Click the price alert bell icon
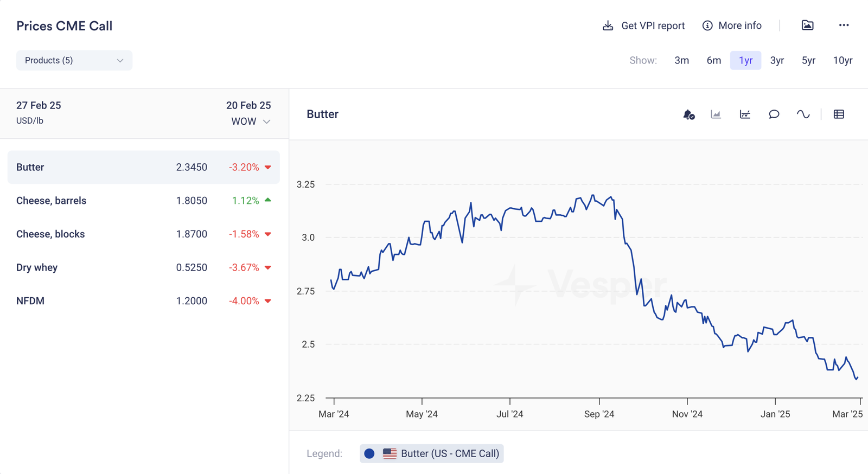Screen dimensions: 868x474 [688, 114]
